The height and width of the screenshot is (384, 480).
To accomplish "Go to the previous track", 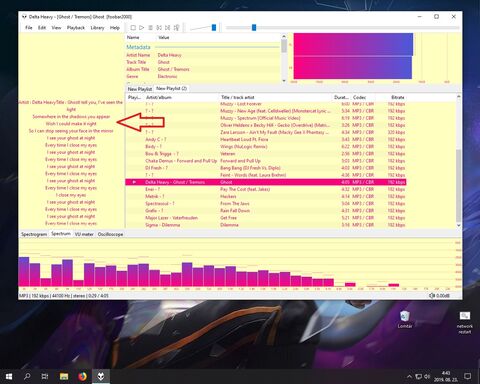I will click(x=159, y=28).
